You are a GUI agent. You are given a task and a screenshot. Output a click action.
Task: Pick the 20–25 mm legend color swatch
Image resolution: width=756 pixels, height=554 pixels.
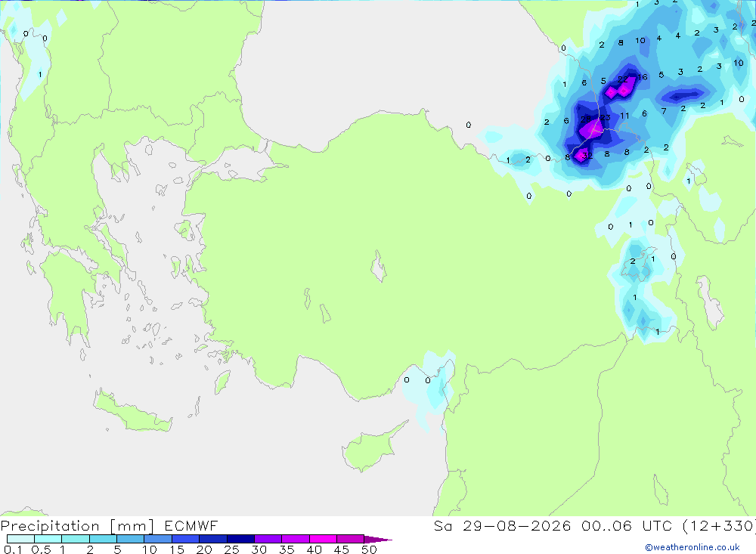[212, 539]
